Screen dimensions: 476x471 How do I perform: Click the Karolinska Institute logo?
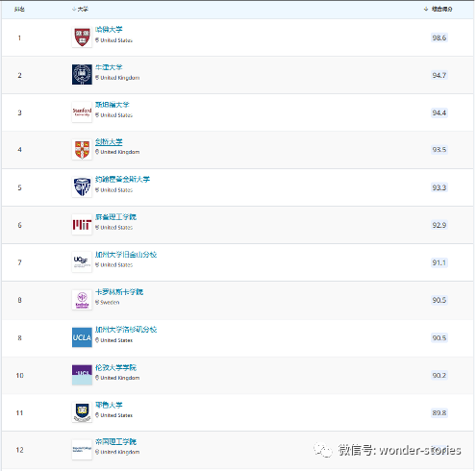(82, 300)
